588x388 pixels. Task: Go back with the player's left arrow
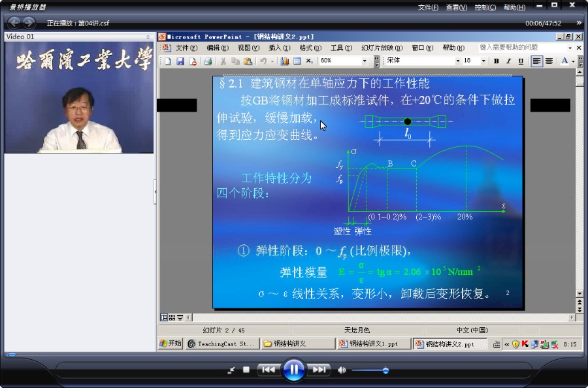pos(14,23)
